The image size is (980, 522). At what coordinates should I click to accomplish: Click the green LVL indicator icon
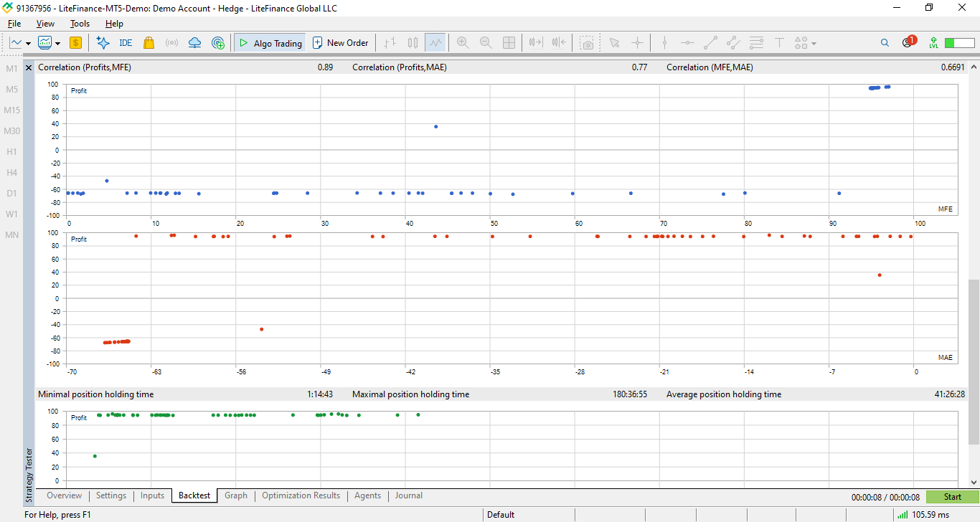click(x=933, y=43)
